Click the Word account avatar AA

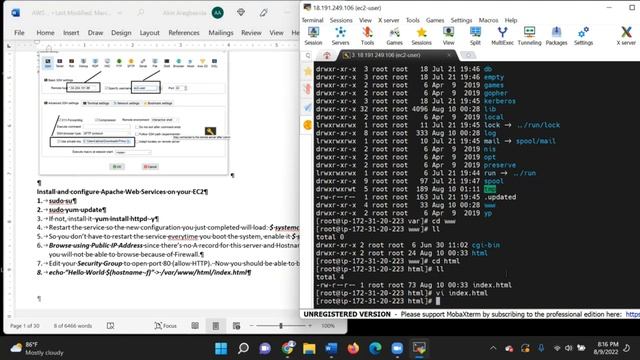tap(218, 13)
